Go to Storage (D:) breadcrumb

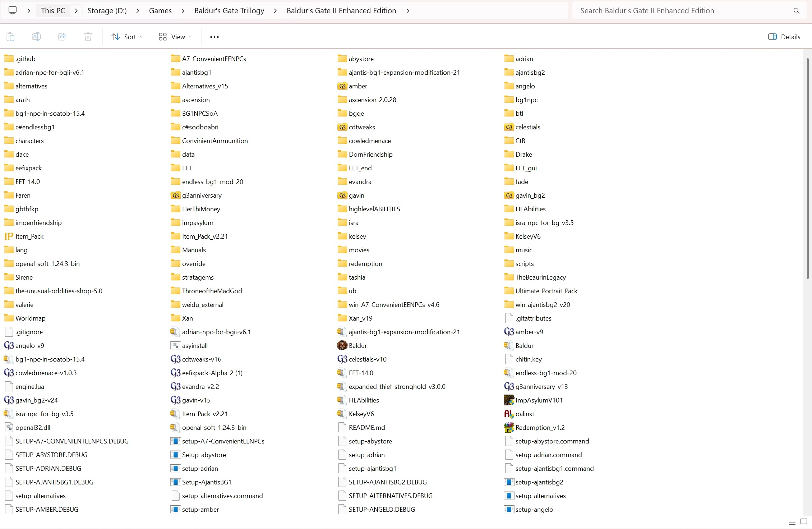pos(107,11)
